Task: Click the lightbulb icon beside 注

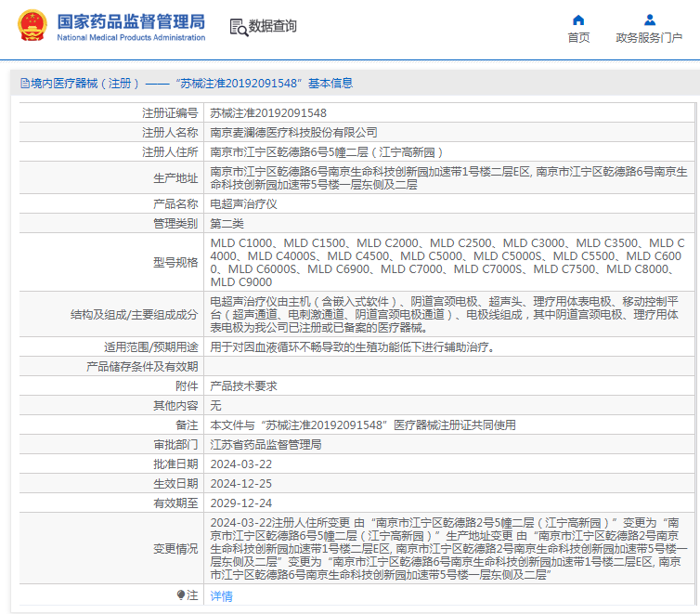Action: point(181,594)
